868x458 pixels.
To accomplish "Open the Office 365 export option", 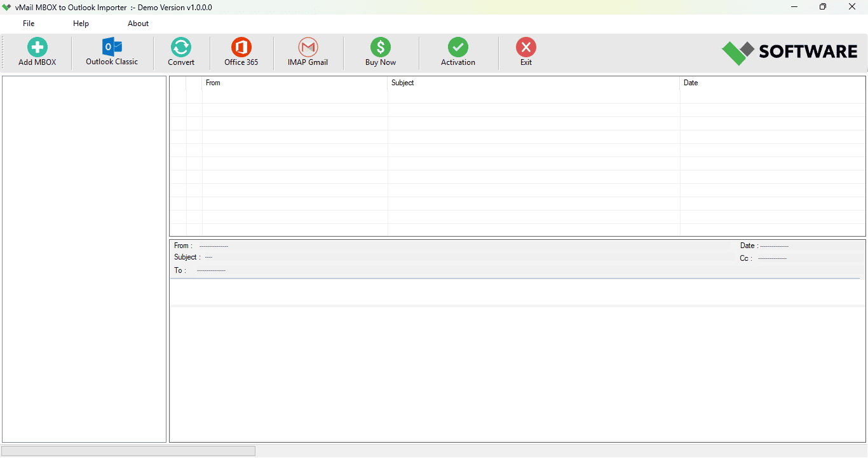I will coord(241,47).
